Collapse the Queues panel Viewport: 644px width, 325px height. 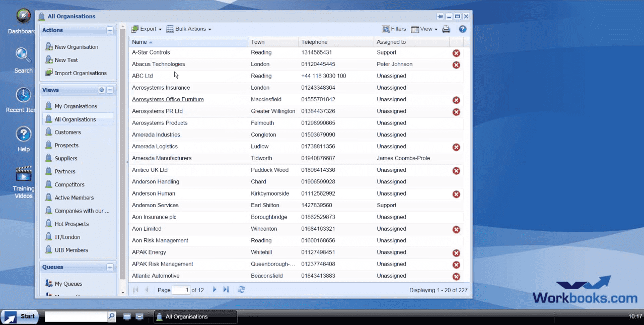point(110,267)
